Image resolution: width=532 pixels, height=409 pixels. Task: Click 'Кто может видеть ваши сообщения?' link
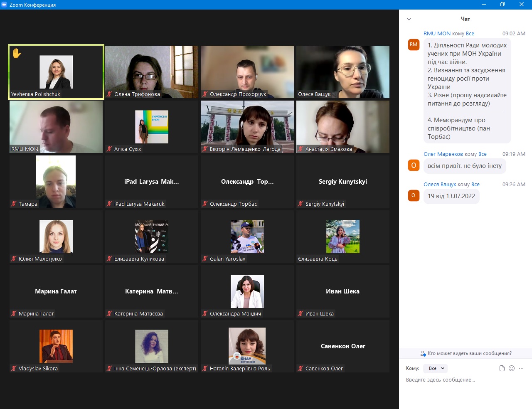(469, 353)
